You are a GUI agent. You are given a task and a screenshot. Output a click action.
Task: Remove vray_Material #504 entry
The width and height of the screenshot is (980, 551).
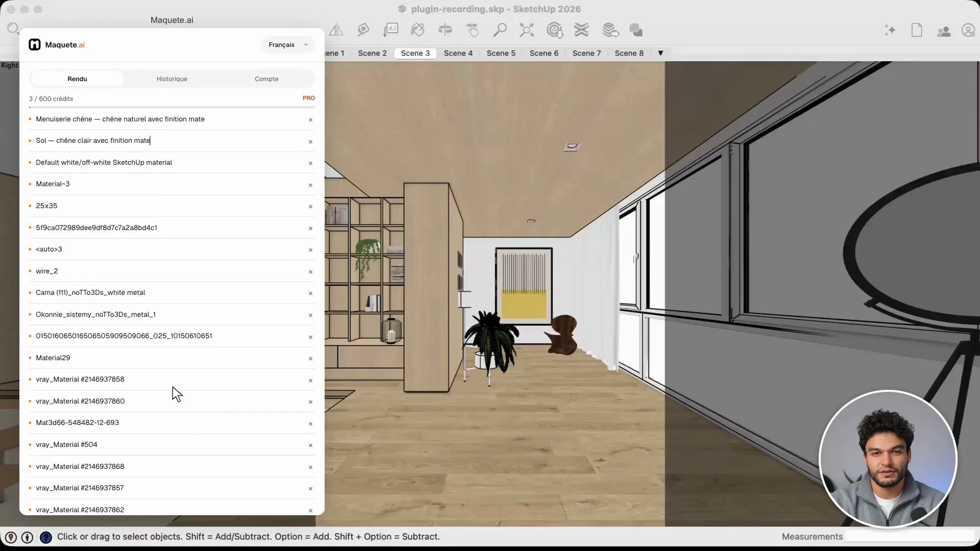point(310,445)
